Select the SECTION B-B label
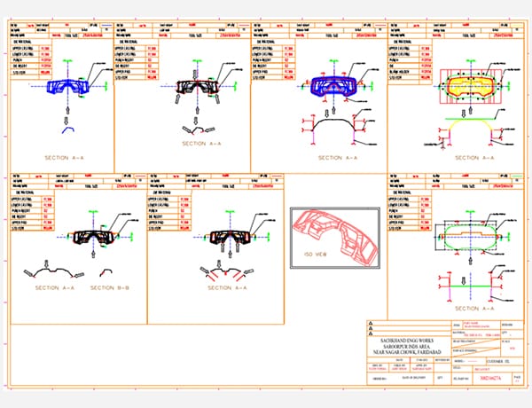532x408 pixels. coord(110,288)
